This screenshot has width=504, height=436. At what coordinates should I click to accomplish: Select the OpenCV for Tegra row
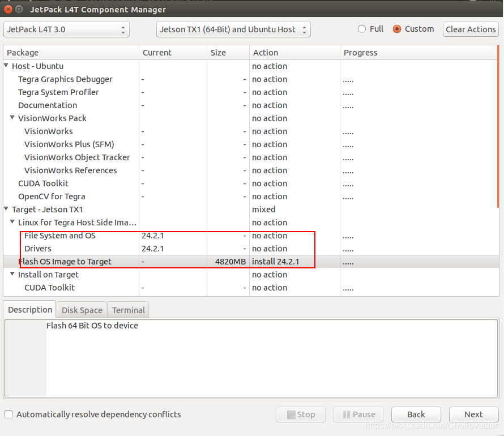[x=250, y=196]
